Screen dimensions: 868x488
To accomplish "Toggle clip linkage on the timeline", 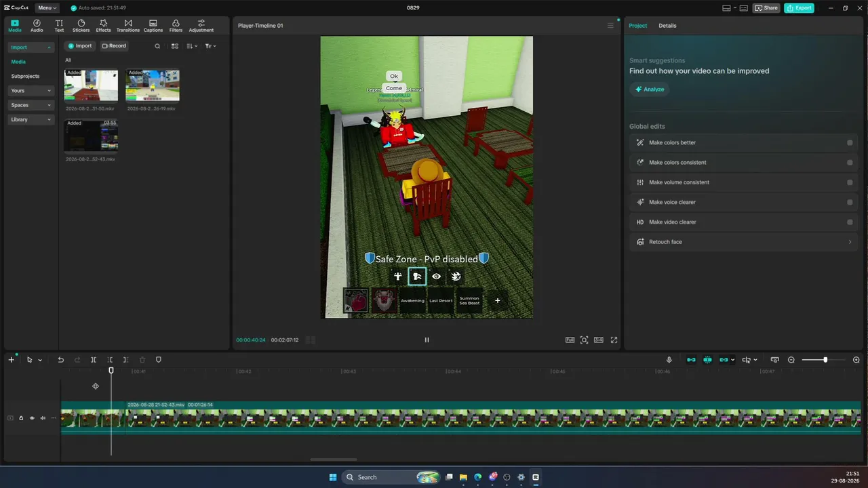I will tap(724, 360).
